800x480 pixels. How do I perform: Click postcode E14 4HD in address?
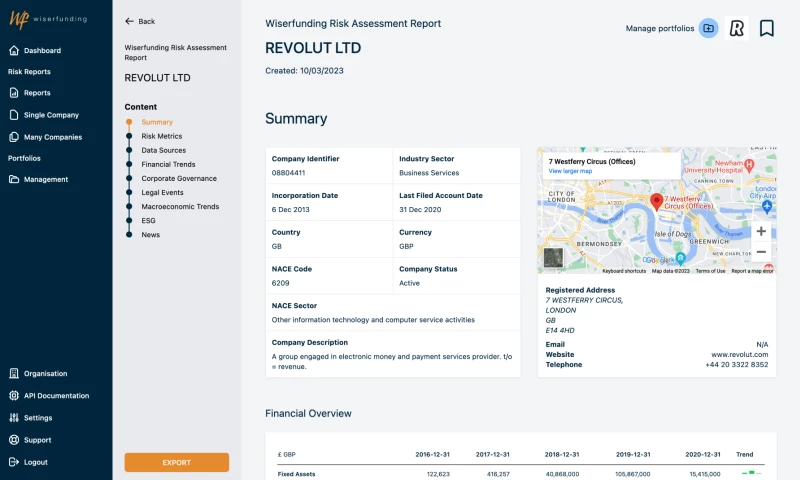[560, 330]
